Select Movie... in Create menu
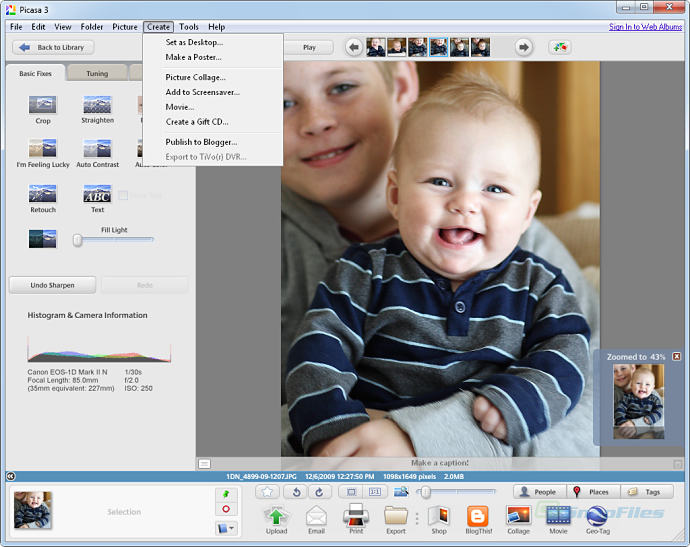 tap(180, 107)
